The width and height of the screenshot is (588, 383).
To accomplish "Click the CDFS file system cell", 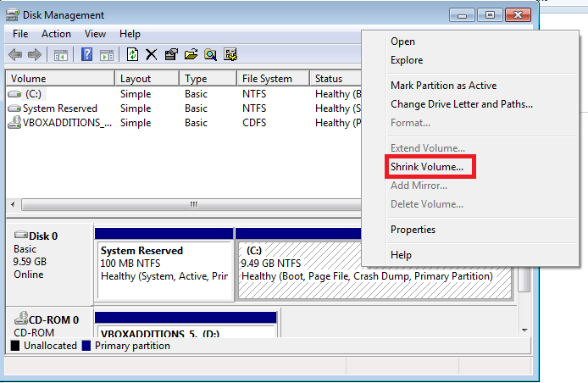I will tap(254, 123).
